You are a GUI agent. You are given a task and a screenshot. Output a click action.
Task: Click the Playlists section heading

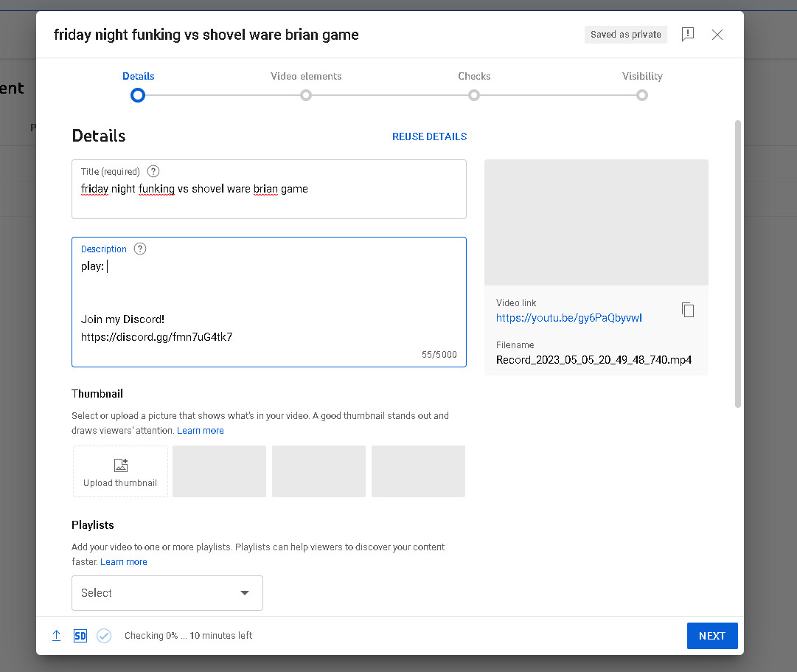click(92, 525)
